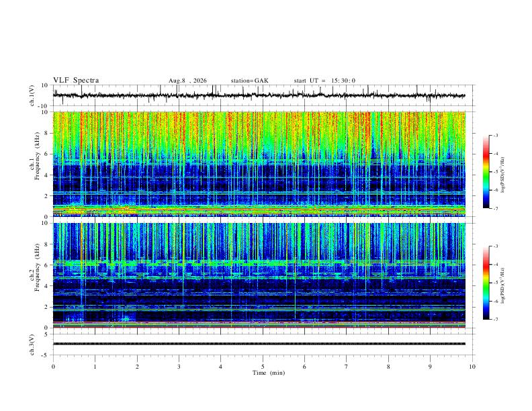Click the 0 minute tick label
The image size is (532, 411).
[53, 367]
